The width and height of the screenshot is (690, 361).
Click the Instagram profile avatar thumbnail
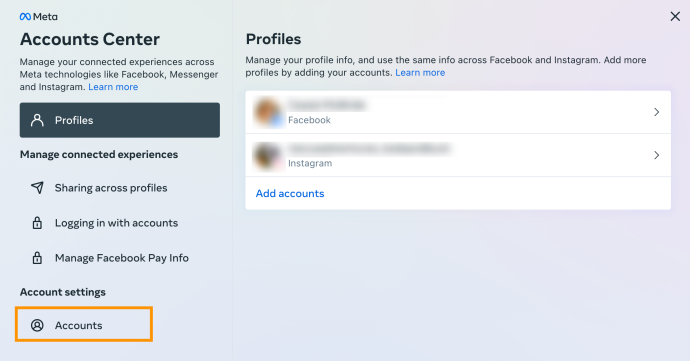[x=268, y=155]
